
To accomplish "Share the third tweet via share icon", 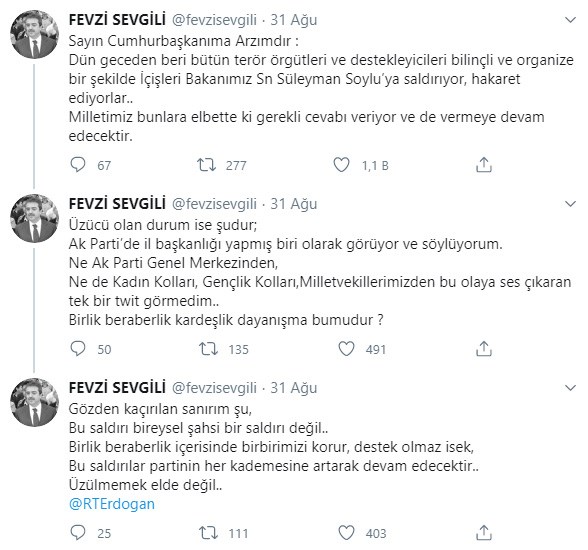I will click(483, 533).
